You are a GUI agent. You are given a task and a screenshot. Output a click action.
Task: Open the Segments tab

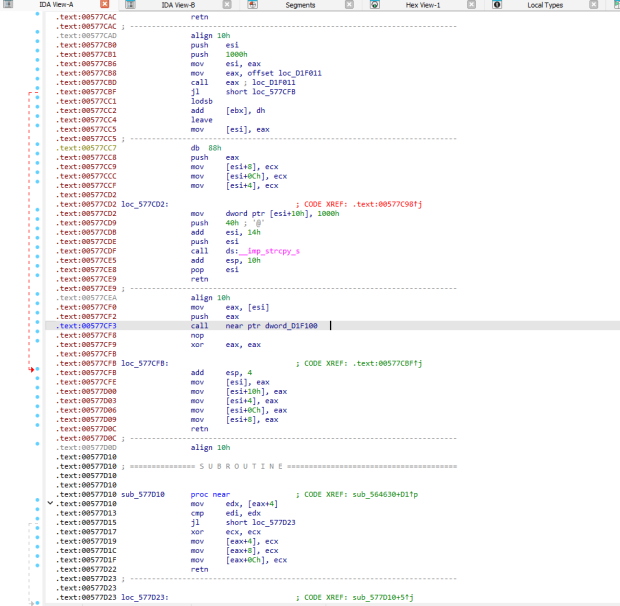pos(300,5)
